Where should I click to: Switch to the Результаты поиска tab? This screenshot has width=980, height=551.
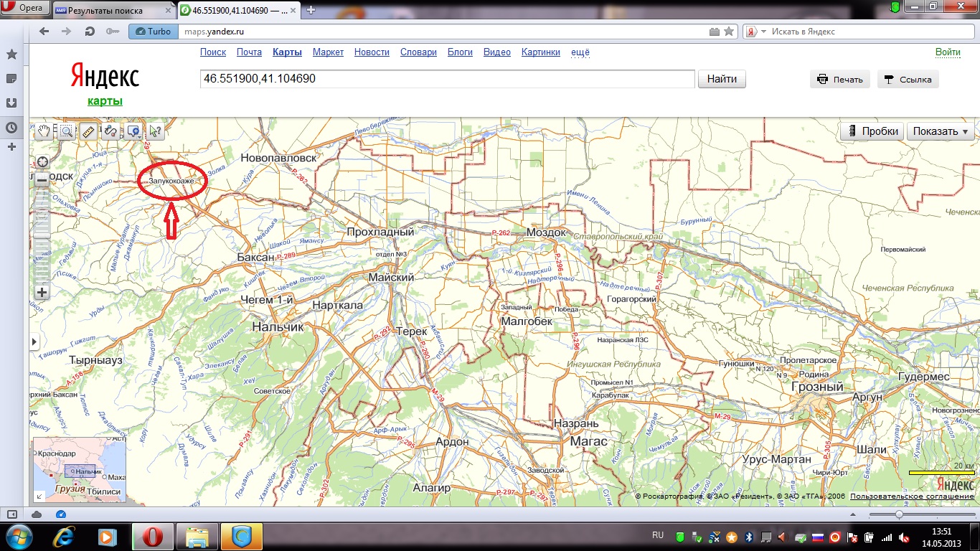(110, 9)
